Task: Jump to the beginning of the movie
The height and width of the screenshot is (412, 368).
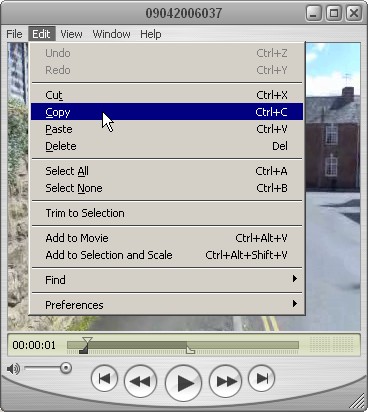Action: click(104, 378)
